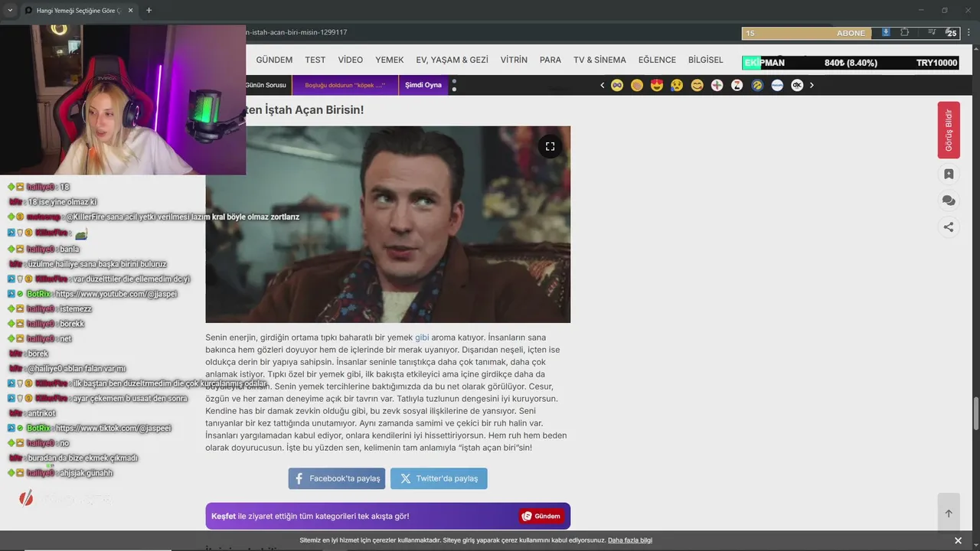Open Chrome three-dot menu

pos(967,32)
